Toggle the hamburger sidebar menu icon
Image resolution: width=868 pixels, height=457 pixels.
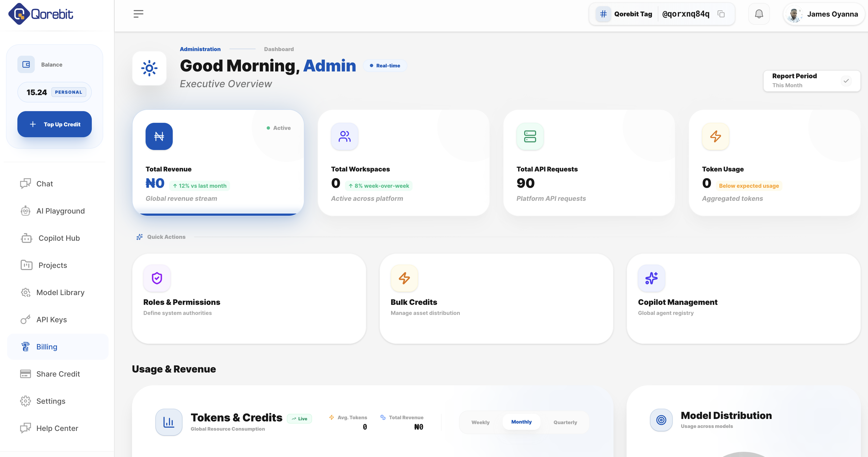tap(138, 14)
